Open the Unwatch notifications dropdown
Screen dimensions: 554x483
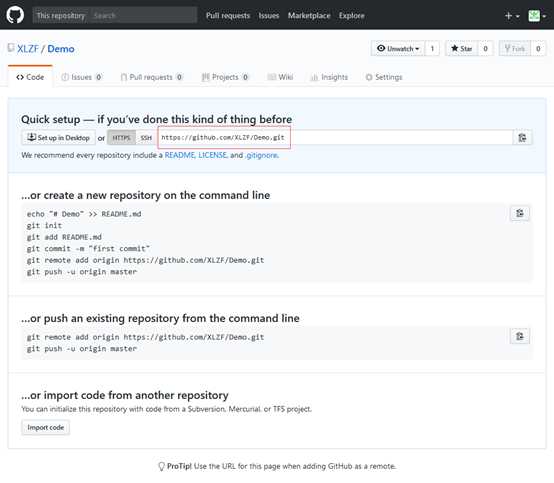pyautogui.click(x=398, y=48)
